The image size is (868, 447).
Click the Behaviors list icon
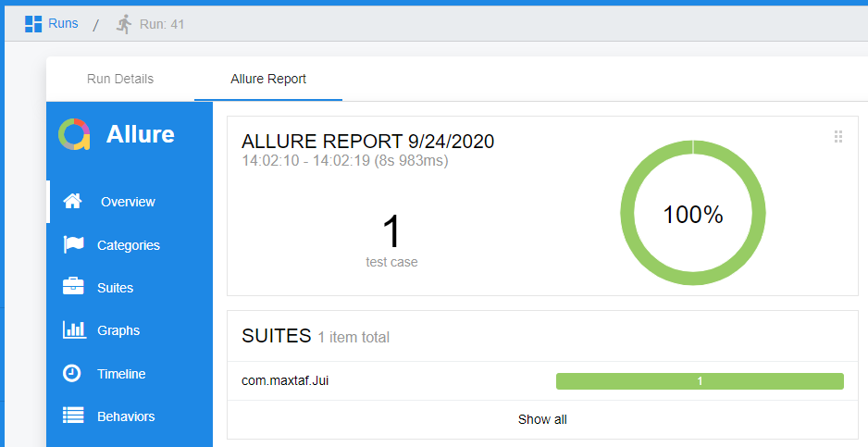click(x=73, y=416)
